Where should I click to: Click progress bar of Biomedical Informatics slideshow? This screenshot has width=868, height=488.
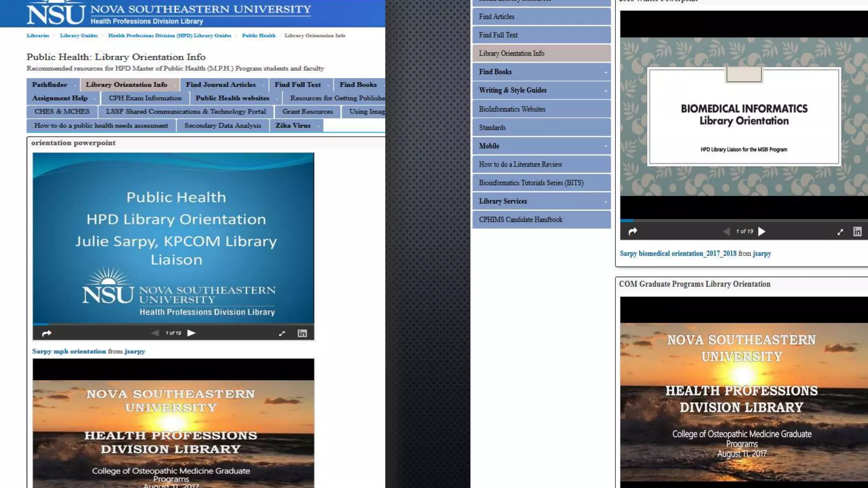coord(744,221)
